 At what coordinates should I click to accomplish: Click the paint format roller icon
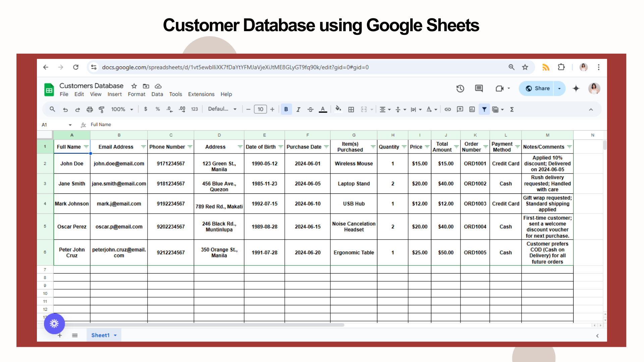(x=101, y=109)
